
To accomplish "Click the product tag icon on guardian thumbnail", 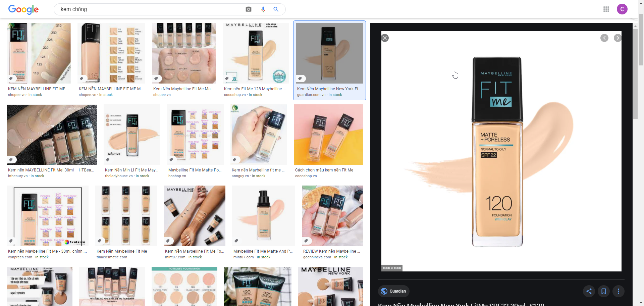I will click(x=300, y=79).
